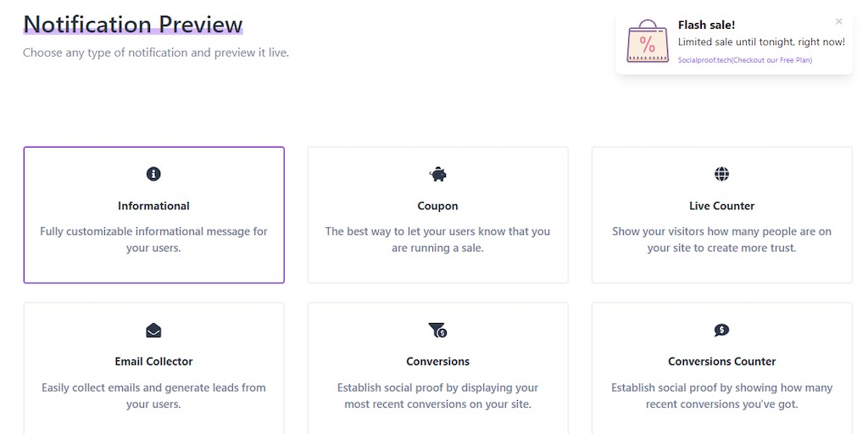This screenshot has width=868, height=434.
Task: Click the Coupon card description text
Action: coord(437,240)
